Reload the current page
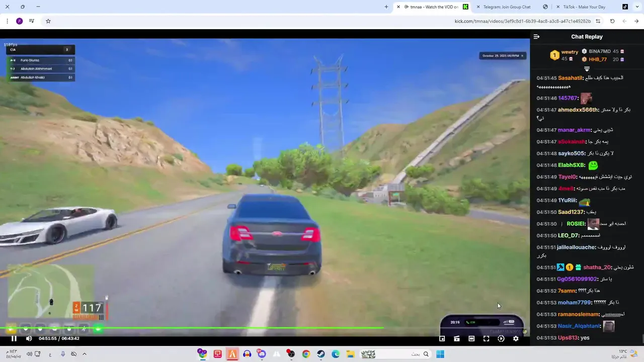Screen dimensions: 644x362 (x=612, y=21)
